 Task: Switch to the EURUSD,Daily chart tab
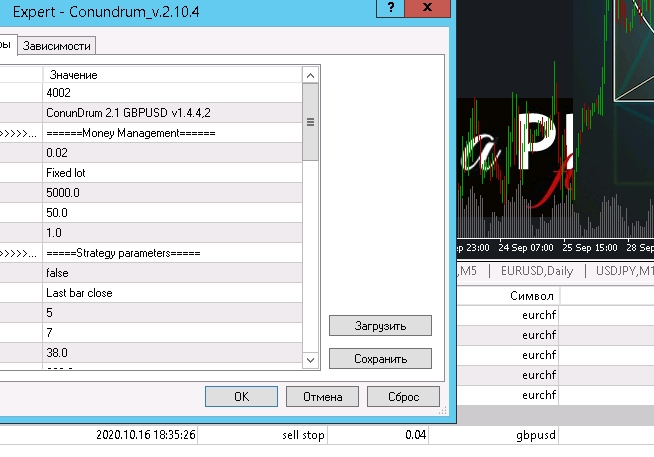click(537, 271)
